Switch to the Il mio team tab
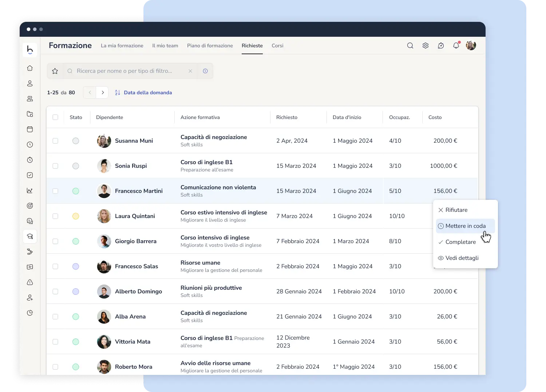Viewport: 546px width, 392px height. coord(165,45)
